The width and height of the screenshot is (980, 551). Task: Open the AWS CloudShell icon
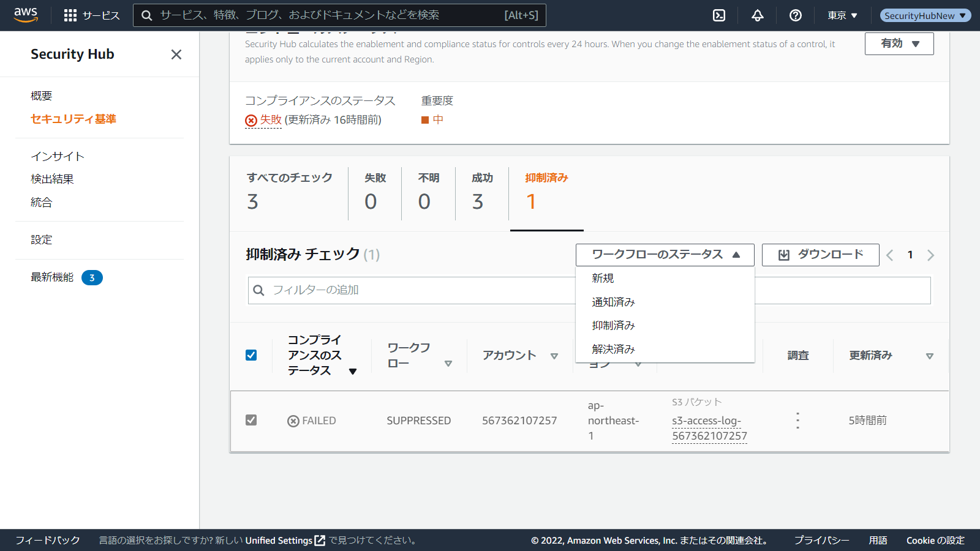click(x=719, y=15)
